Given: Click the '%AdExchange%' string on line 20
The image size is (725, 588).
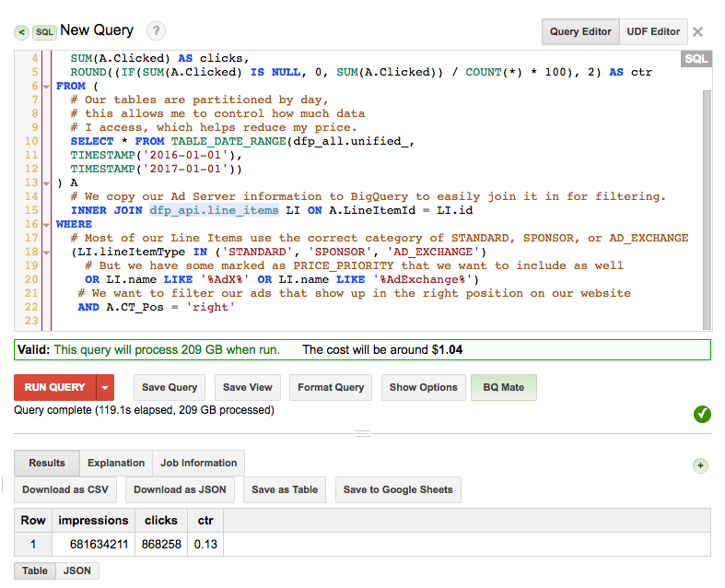Looking at the screenshot, I should click(x=422, y=279).
